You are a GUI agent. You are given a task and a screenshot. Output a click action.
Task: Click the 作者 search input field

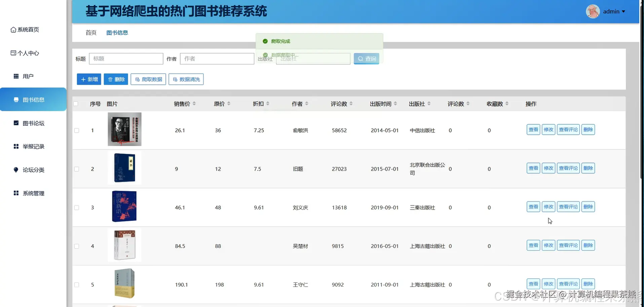click(x=217, y=59)
